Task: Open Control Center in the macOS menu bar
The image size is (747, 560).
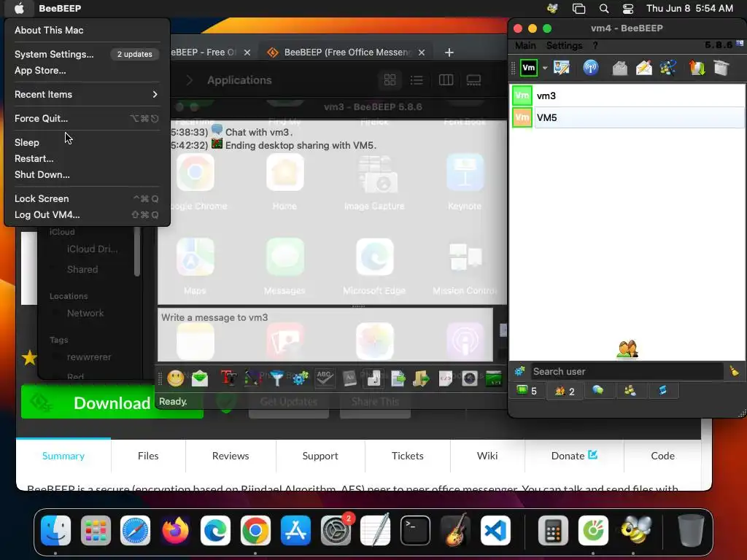Action: 628,9
